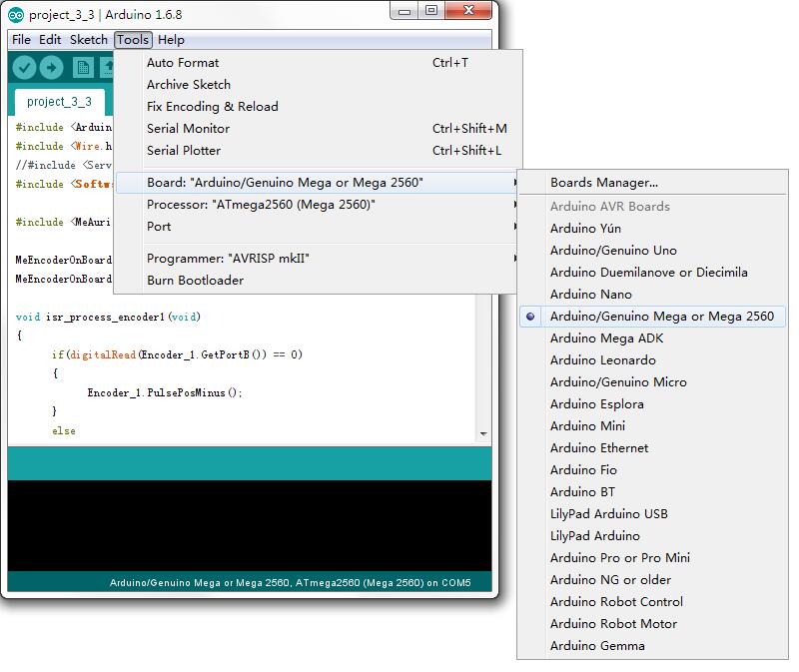Click the Upload arrow toolbar icon
The height and width of the screenshot is (672, 799).
[51, 67]
